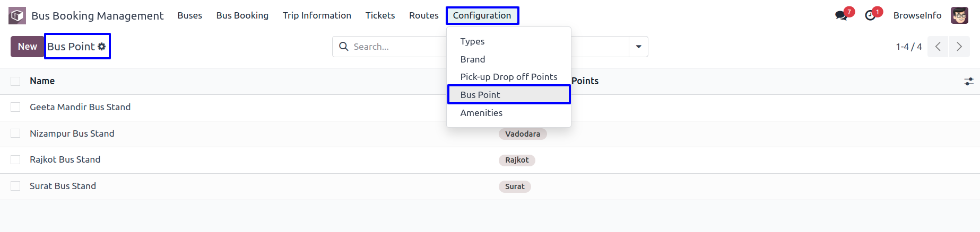Open the Trip Information menu
This screenshot has width=980, height=232.
[x=317, y=15]
